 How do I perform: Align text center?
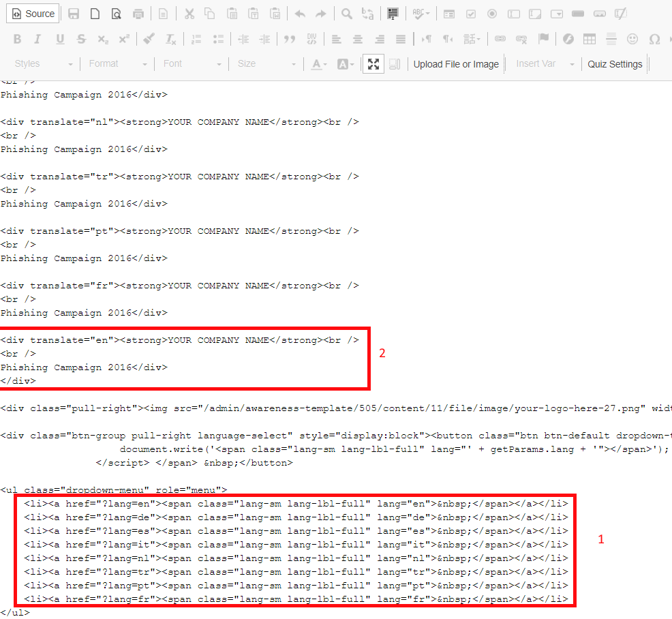(x=357, y=39)
